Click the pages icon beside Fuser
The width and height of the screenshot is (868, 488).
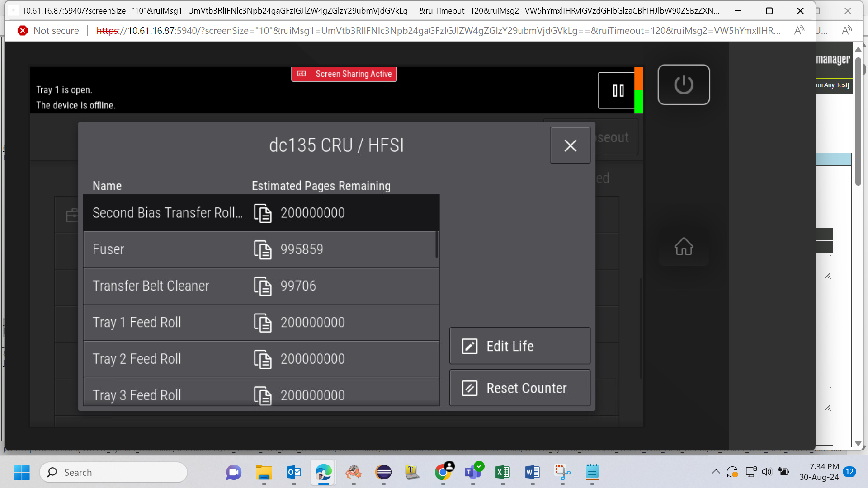[263, 250]
